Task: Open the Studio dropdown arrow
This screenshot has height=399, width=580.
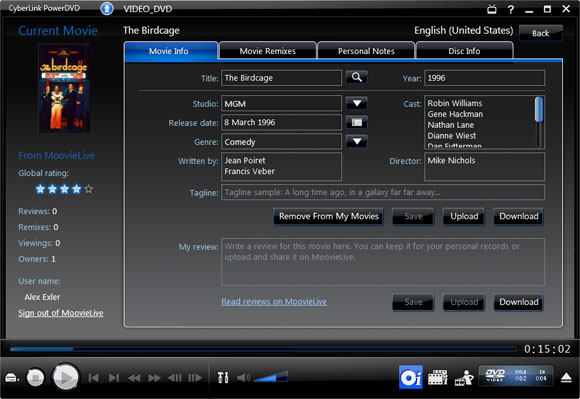Action: click(357, 103)
